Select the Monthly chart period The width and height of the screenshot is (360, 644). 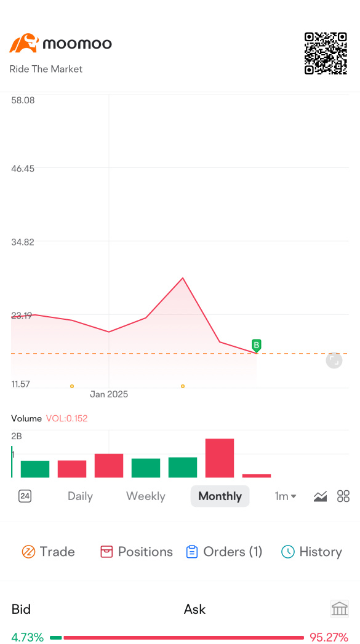point(220,496)
